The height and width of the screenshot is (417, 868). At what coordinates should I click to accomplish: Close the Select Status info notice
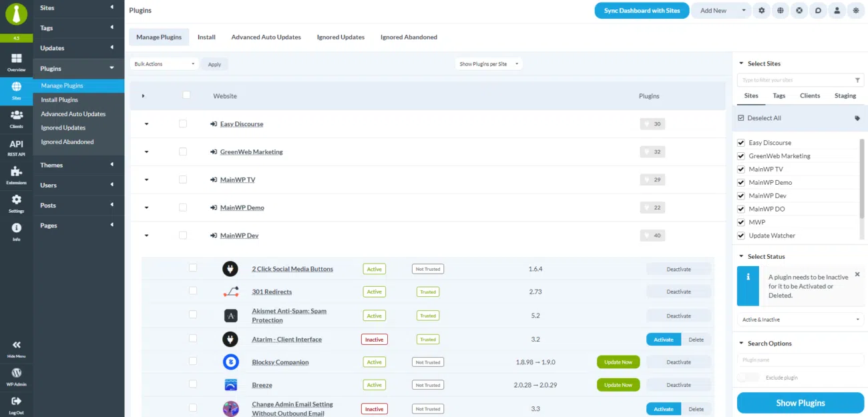pos(857,274)
